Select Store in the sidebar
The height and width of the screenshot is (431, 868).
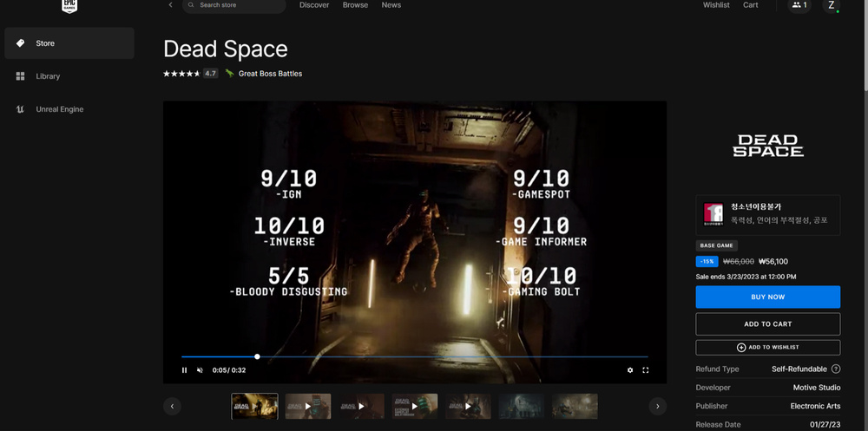(x=69, y=43)
